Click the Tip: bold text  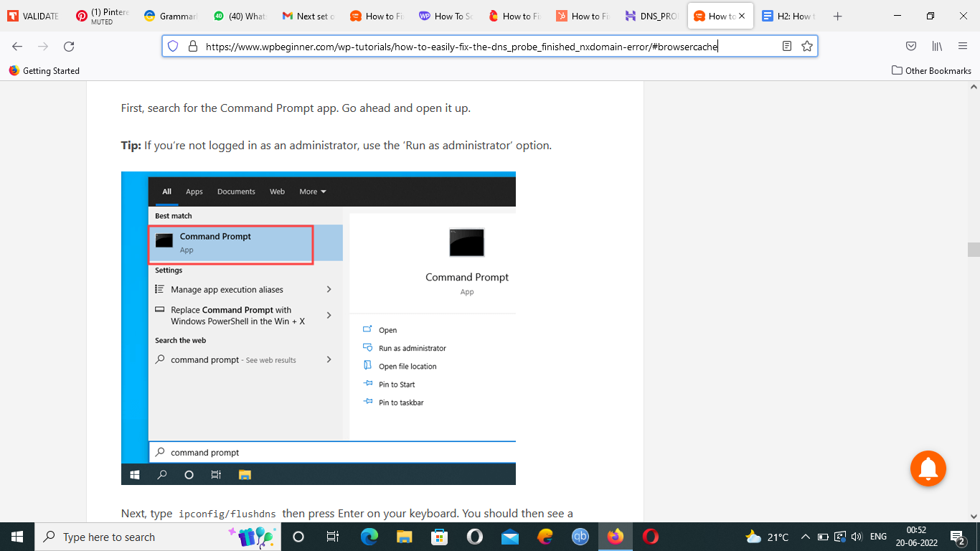tap(131, 145)
